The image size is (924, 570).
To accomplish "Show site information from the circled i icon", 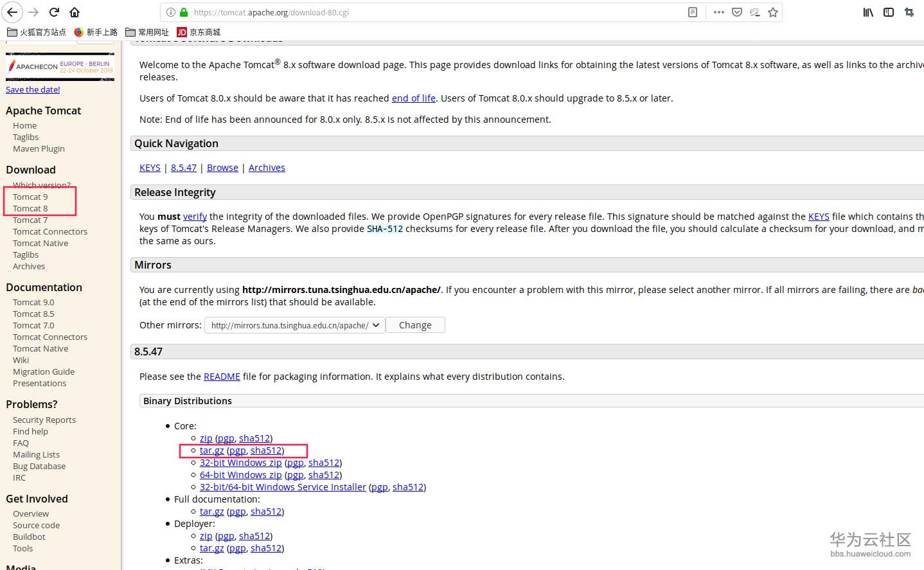I will click(171, 12).
